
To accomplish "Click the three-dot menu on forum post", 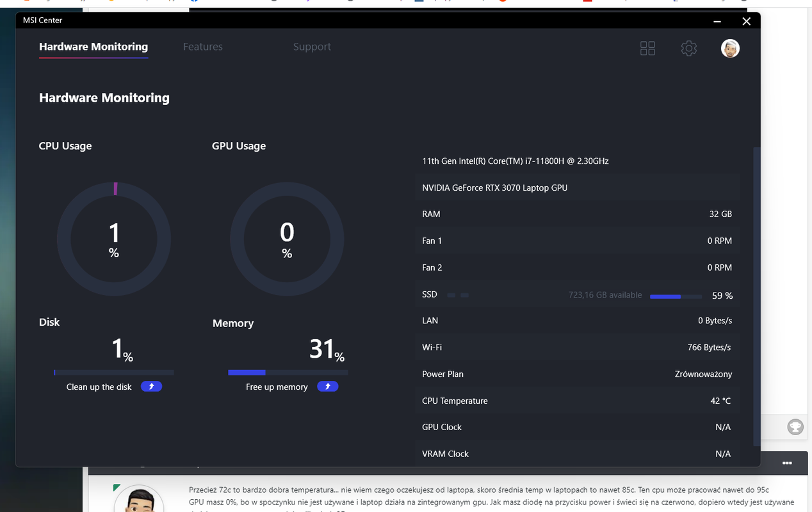I will (x=787, y=463).
